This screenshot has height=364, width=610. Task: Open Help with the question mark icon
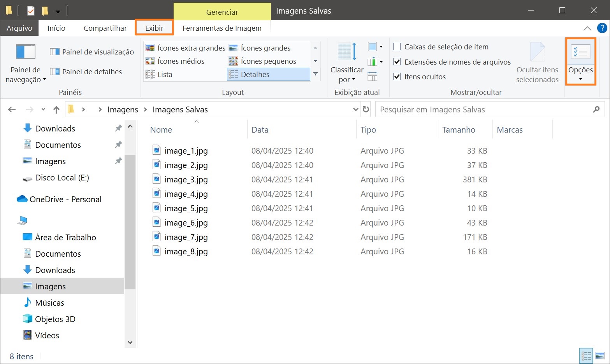(602, 28)
